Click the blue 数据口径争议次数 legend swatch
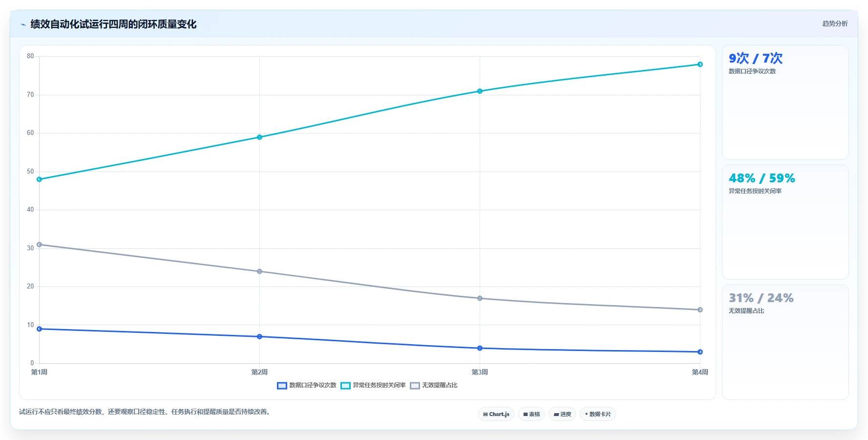Image resolution: width=868 pixels, height=440 pixels. pyautogui.click(x=282, y=386)
